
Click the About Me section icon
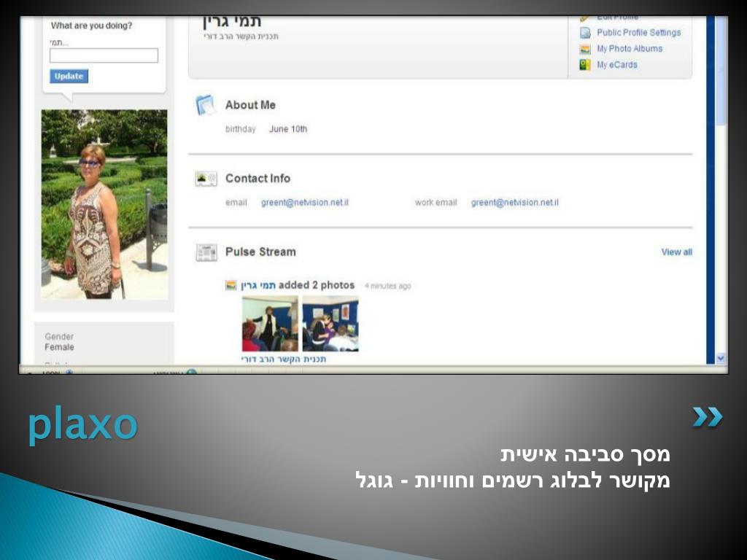(x=206, y=105)
